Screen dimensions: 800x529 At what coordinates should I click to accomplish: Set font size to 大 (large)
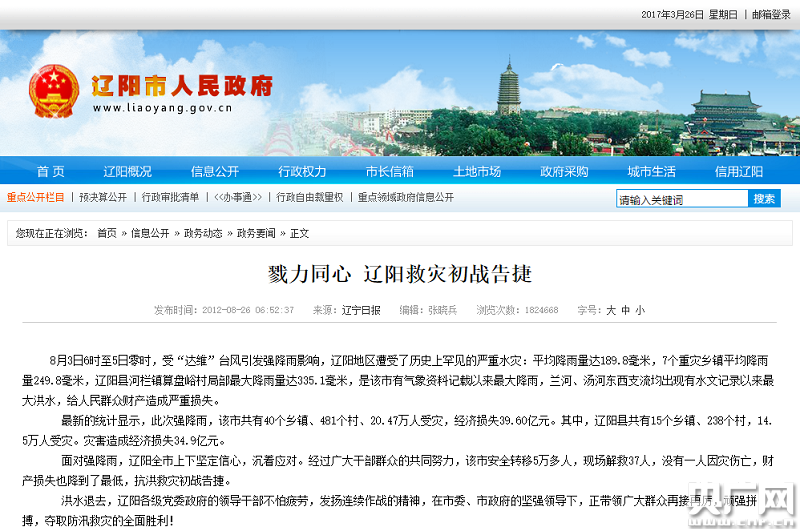[611, 311]
